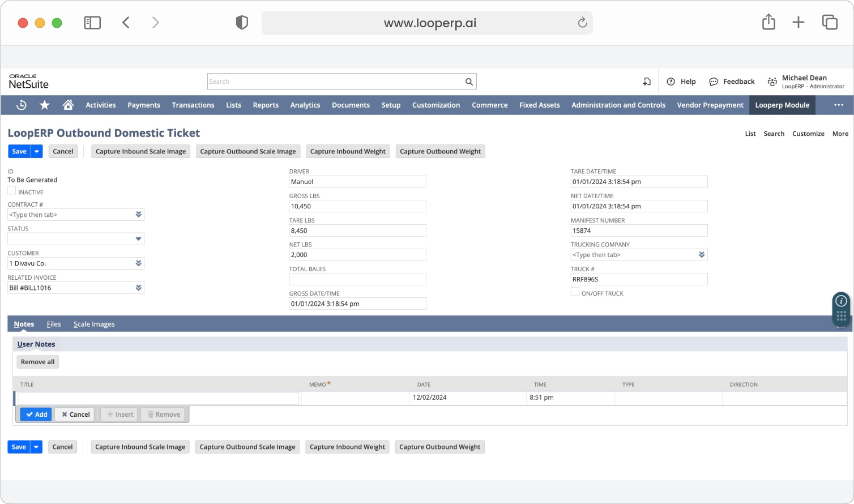Open the navigation overflow ellipsis menu
Viewport: 854px width, 504px height.
coord(839,105)
